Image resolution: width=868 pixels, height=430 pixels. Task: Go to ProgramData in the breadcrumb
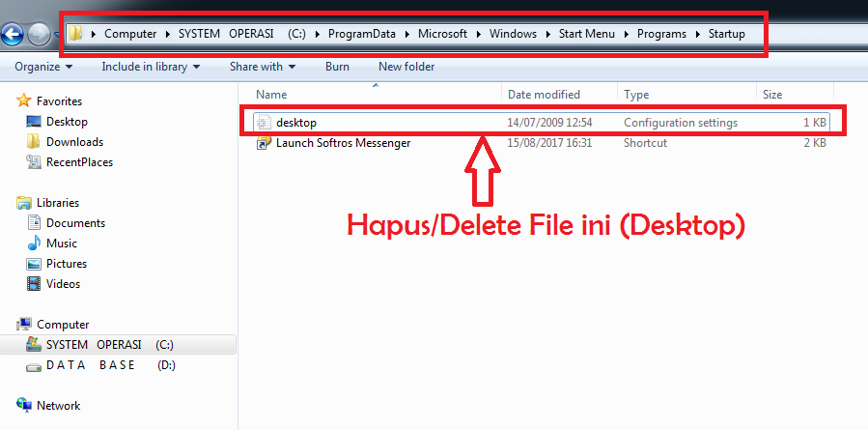362,34
